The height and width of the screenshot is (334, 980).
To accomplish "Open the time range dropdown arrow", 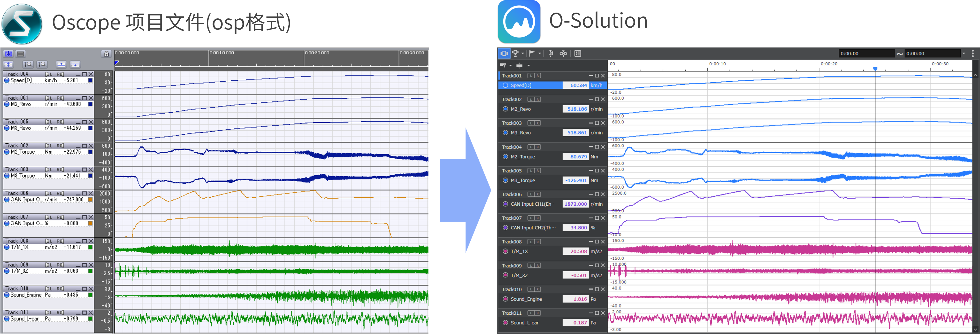I will click(964, 53).
